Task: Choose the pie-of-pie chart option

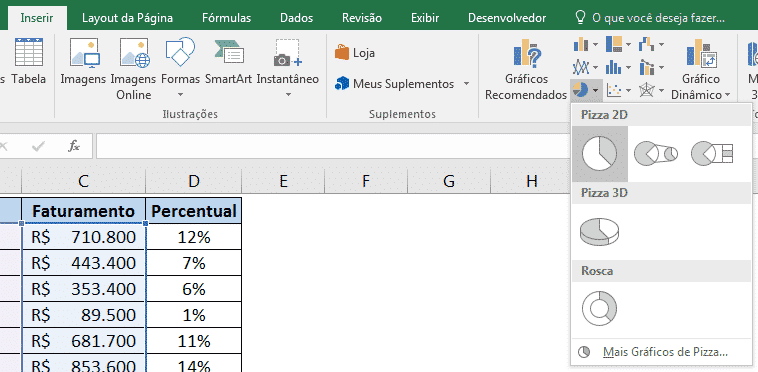Action: click(x=656, y=154)
